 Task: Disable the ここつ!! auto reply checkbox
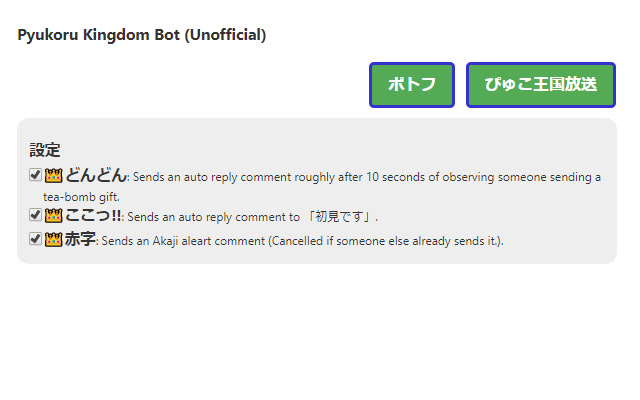[x=36, y=214]
